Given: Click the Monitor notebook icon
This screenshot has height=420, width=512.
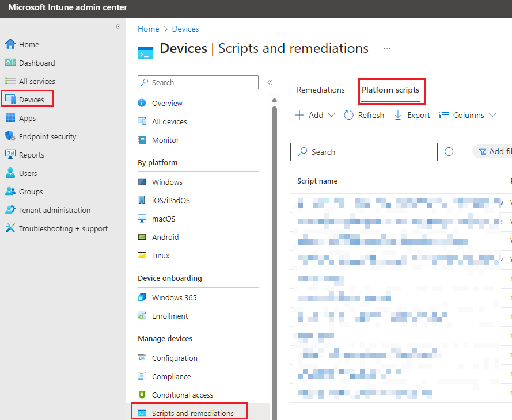Looking at the screenshot, I should 142,140.
